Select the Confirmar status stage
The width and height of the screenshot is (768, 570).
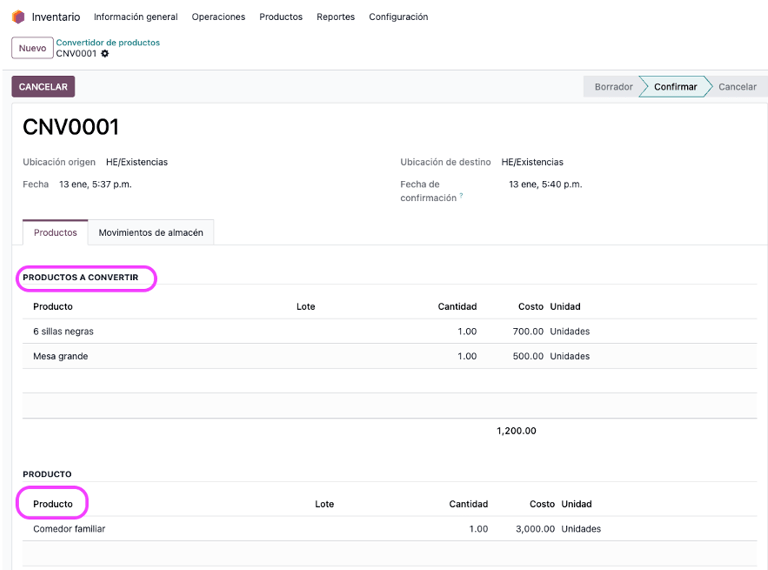[x=675, y=87]
